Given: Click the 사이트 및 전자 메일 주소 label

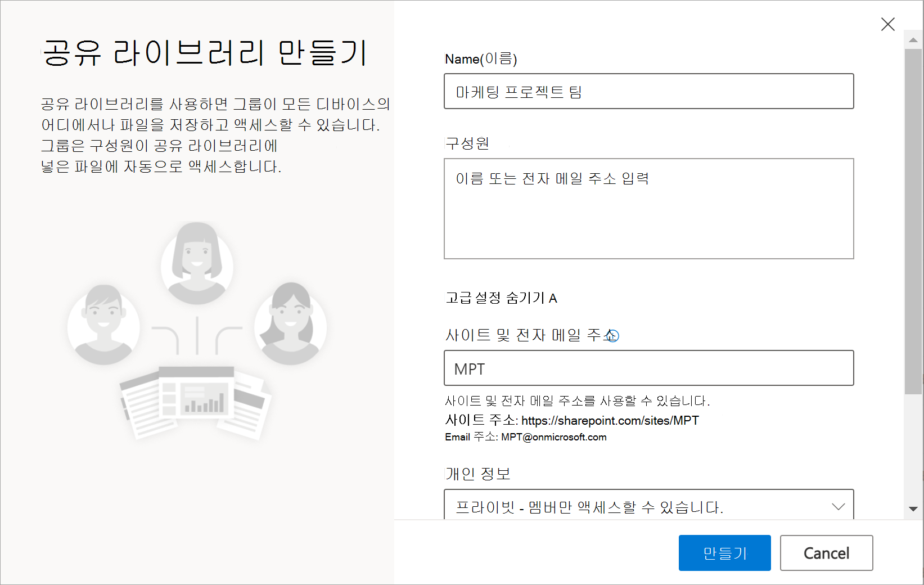Looking at the screenshot, I should [x=531, y=335].
